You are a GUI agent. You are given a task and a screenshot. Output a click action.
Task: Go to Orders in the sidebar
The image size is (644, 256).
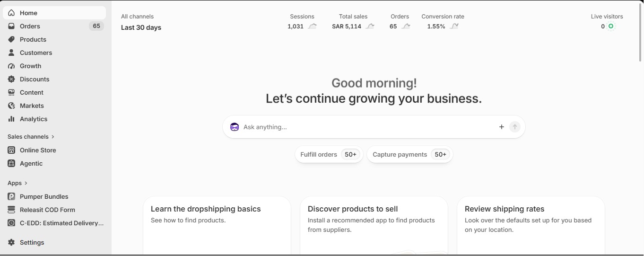pyautogui.click(x=54, y=26)
